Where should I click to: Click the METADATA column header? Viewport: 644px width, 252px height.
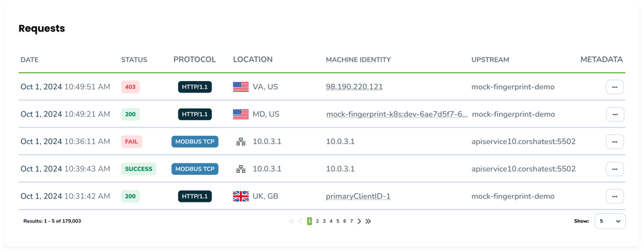coord(602,59)
